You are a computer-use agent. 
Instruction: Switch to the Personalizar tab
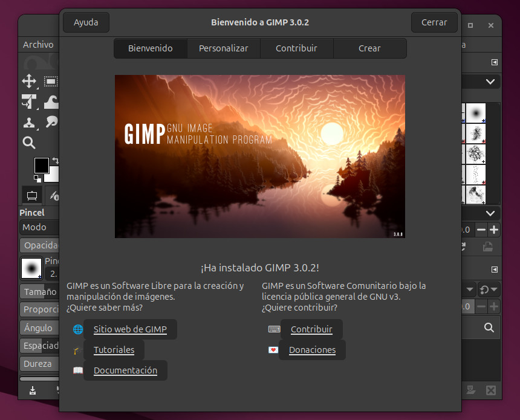224,48
